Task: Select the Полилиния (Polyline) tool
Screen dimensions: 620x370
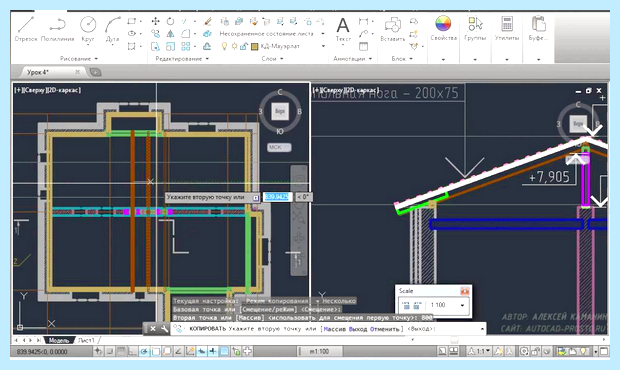Action: point(57,28)
